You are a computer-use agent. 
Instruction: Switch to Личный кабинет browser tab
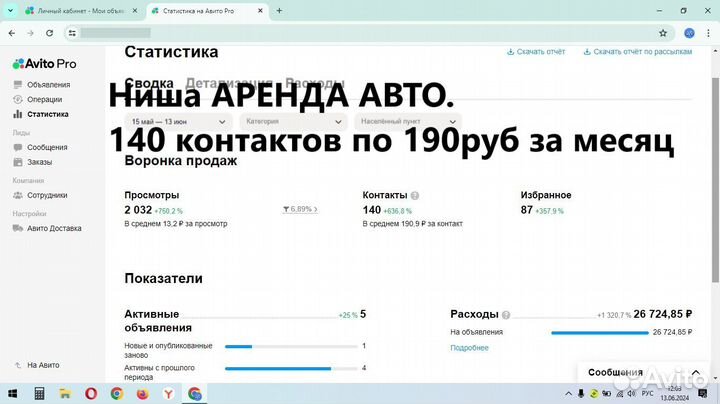click(x=82, y=11)
